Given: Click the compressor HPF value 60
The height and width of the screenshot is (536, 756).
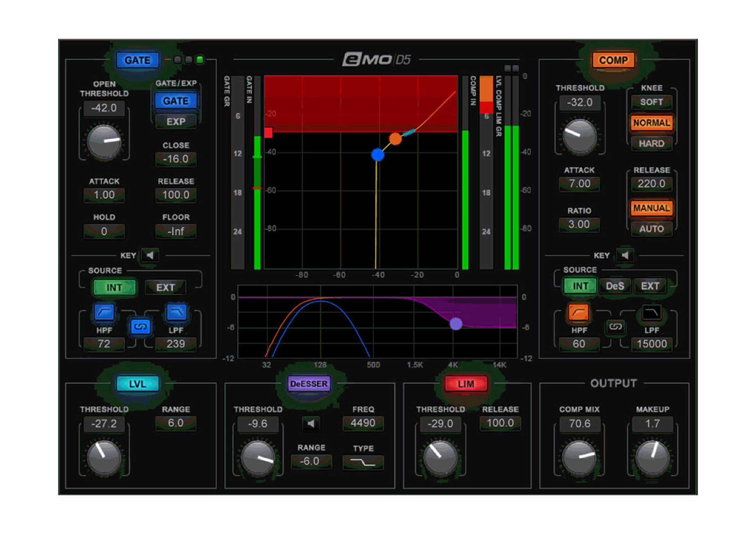Looking at the screenshot, I should [579, 344].
